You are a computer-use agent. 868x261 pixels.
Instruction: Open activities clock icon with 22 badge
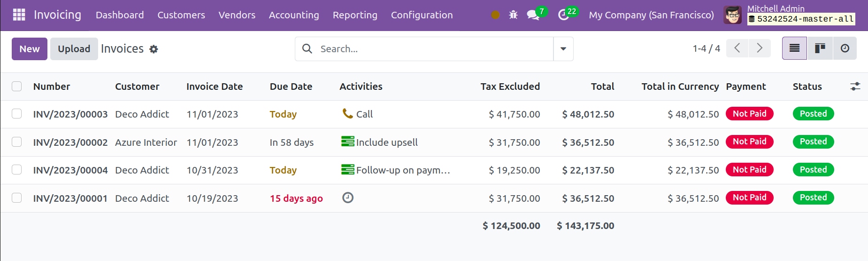[x=563, y=15]
